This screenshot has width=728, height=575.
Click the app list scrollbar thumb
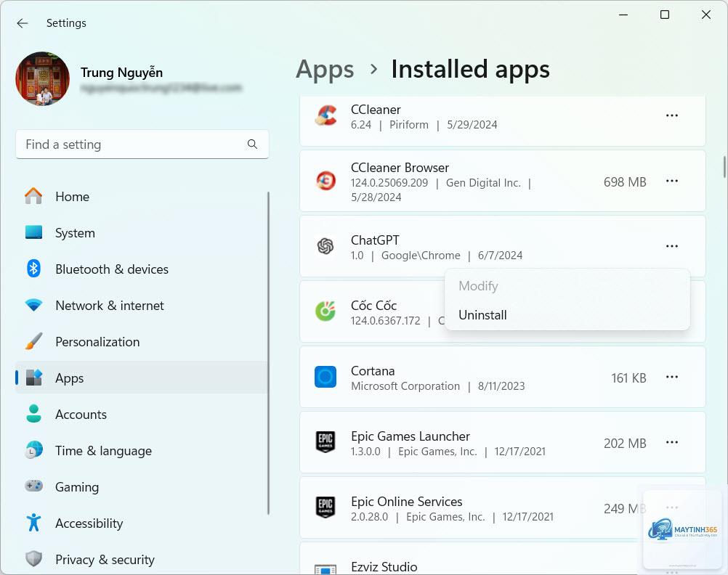coord(724,167)
